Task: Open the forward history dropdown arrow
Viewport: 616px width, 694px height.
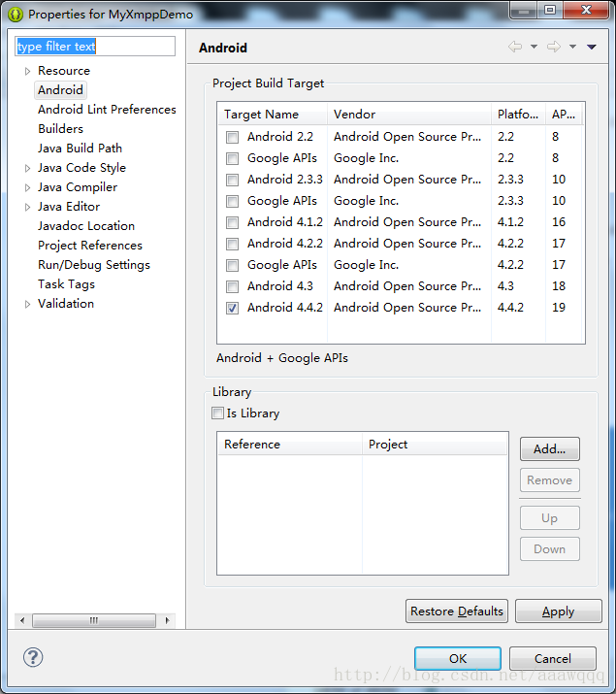Action: [572, 47]
